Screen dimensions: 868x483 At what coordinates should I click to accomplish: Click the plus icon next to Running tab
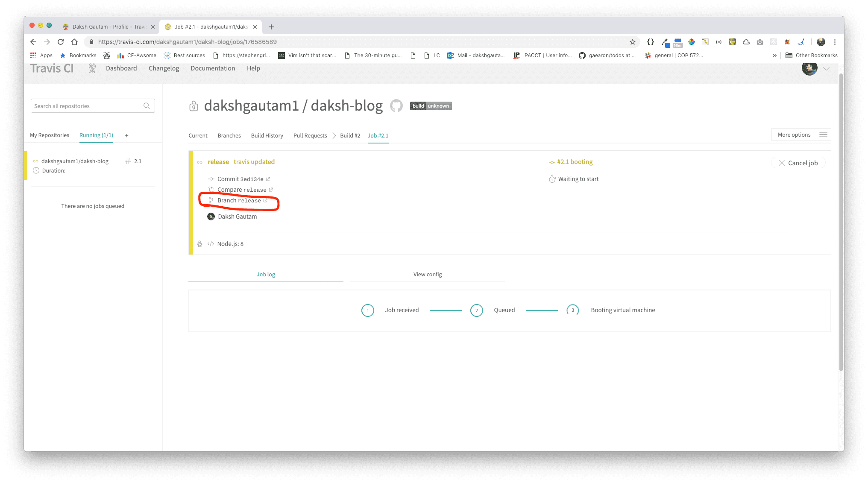click(x=127, y=135)
